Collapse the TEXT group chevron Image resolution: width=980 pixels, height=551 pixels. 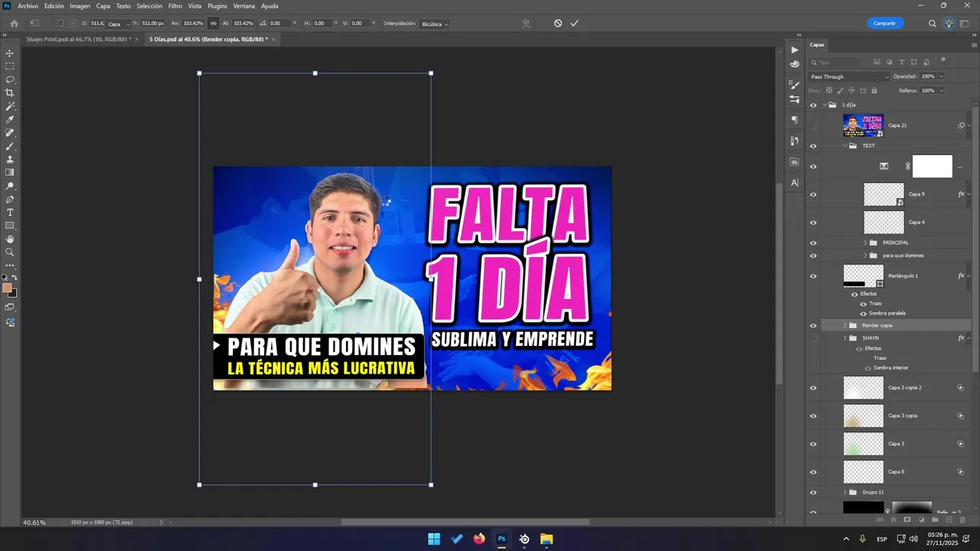click(x=845, y=145)
